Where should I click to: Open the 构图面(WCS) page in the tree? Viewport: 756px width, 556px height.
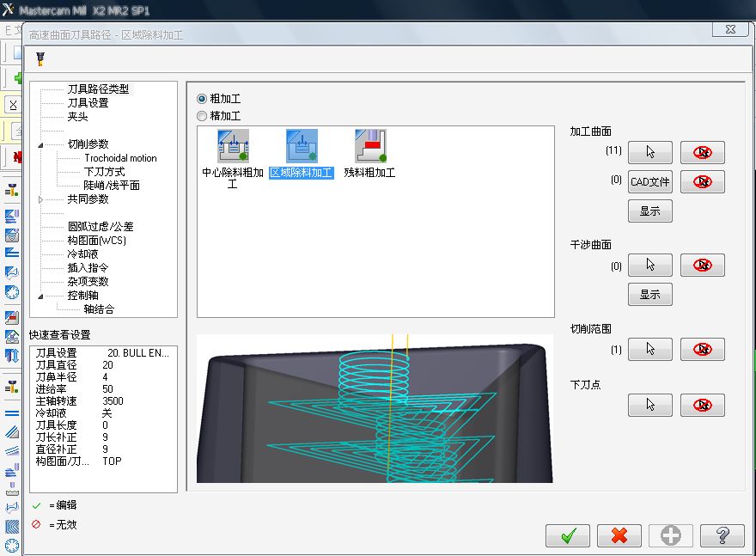[97, 240]
